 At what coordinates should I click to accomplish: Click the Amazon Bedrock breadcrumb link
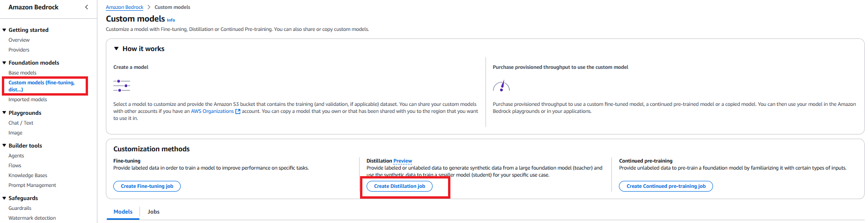click(x=125, y=7)
